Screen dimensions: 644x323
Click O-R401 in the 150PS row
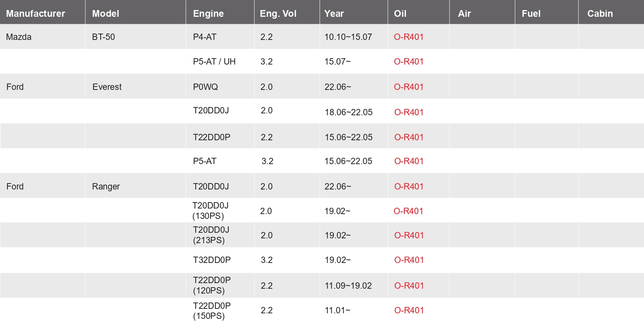409,310
